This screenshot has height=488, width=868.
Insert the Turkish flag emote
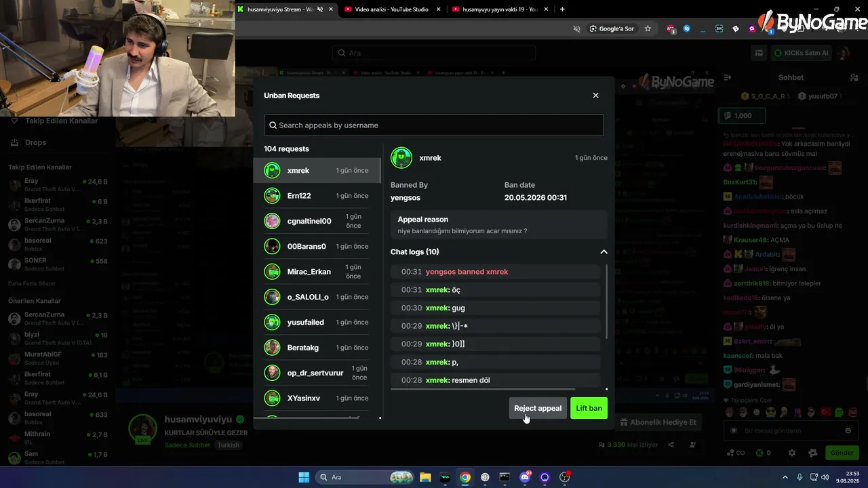click(x=826, y=412)
